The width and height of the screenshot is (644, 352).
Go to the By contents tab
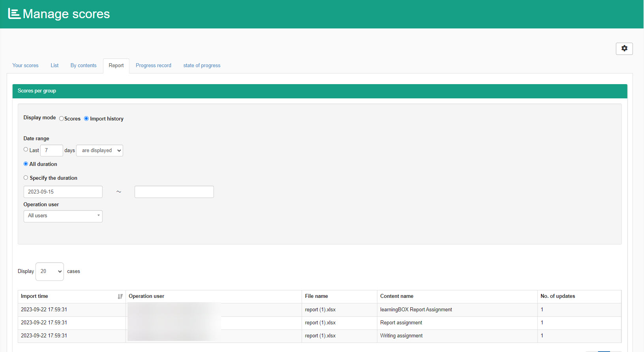(83, 66)
